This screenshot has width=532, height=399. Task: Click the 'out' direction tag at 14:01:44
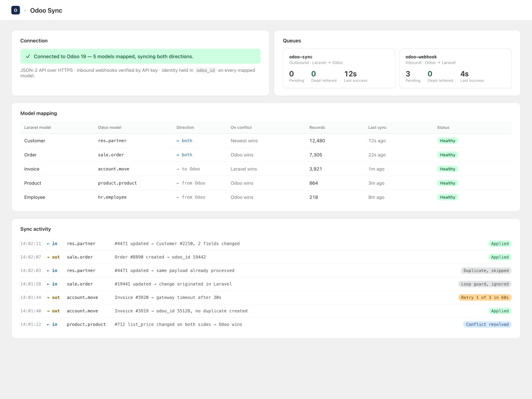pyautogui.click(x=53, y=297)
